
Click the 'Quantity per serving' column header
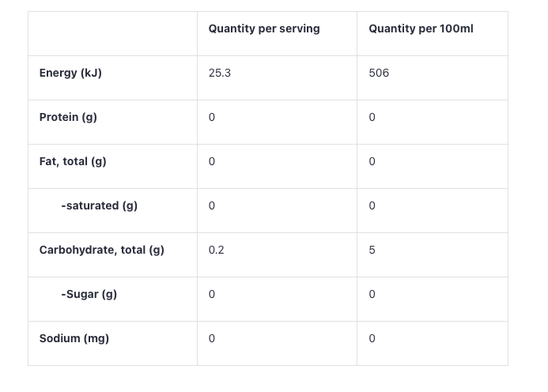coord(264,28)
